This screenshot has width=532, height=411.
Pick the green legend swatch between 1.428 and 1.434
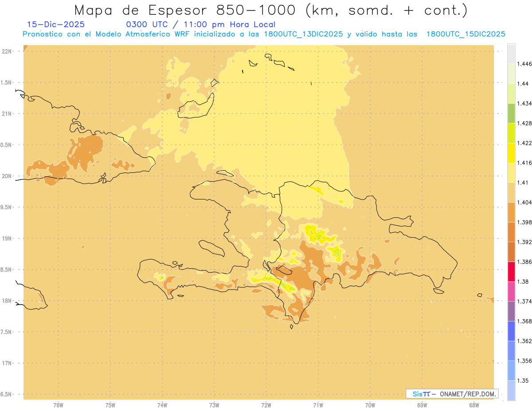point(511,113)
